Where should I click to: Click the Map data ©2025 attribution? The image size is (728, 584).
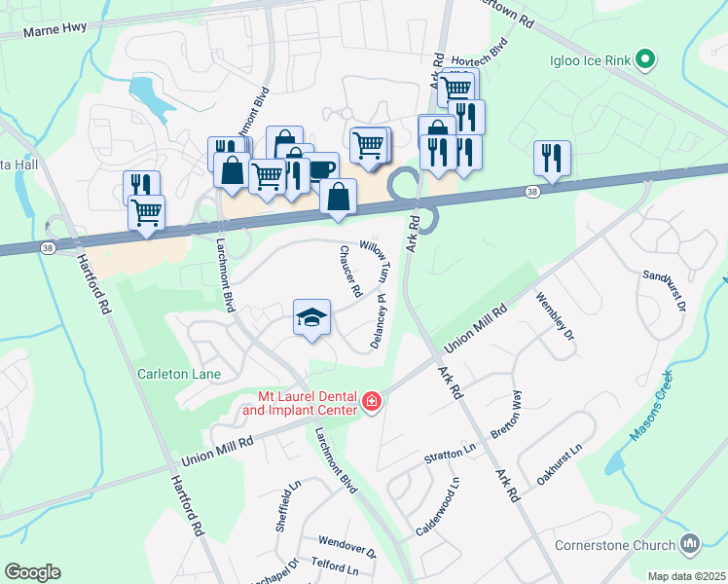point(687,576)
